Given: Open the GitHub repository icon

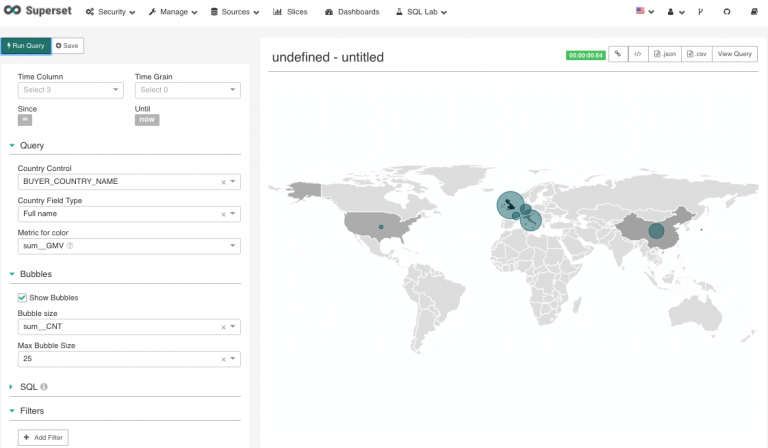Looking at the screenshot, I should coord(726,12).
